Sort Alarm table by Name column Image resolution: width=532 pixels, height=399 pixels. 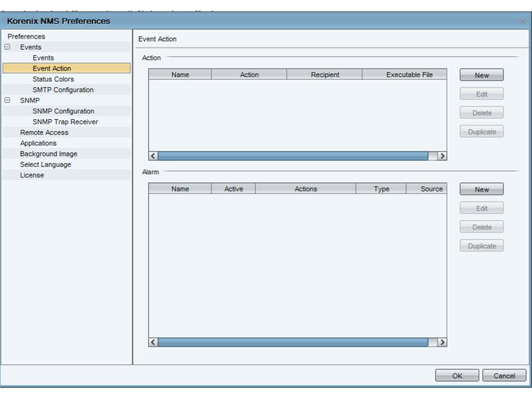(180, 189)
